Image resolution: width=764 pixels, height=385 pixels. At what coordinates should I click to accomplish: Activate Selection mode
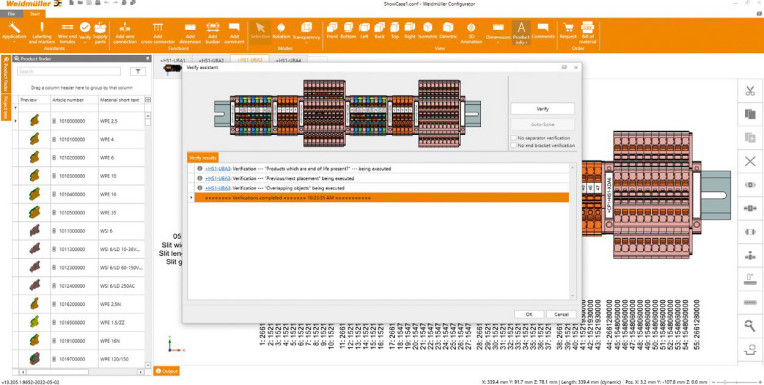pyautogui.click(x=260, y=31)
